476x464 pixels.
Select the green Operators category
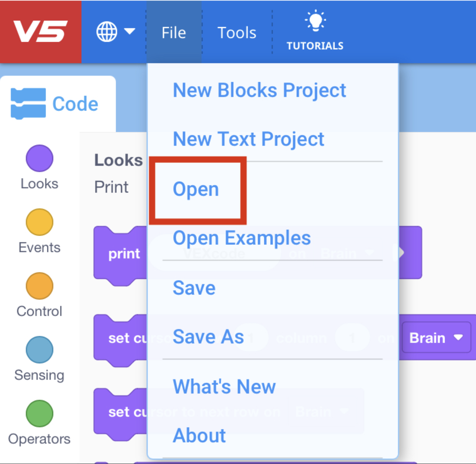[39, 414]
